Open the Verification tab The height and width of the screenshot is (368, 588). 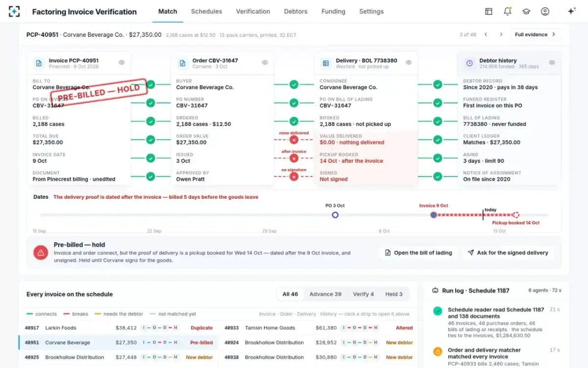(253, 11)
